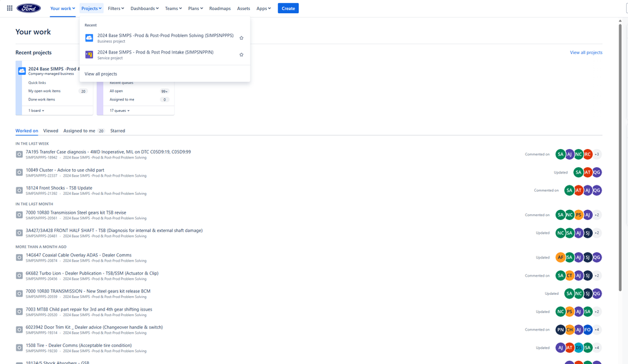Switch to the Worked on tab
The image size is (628, 364).
(x=27, y=131)
